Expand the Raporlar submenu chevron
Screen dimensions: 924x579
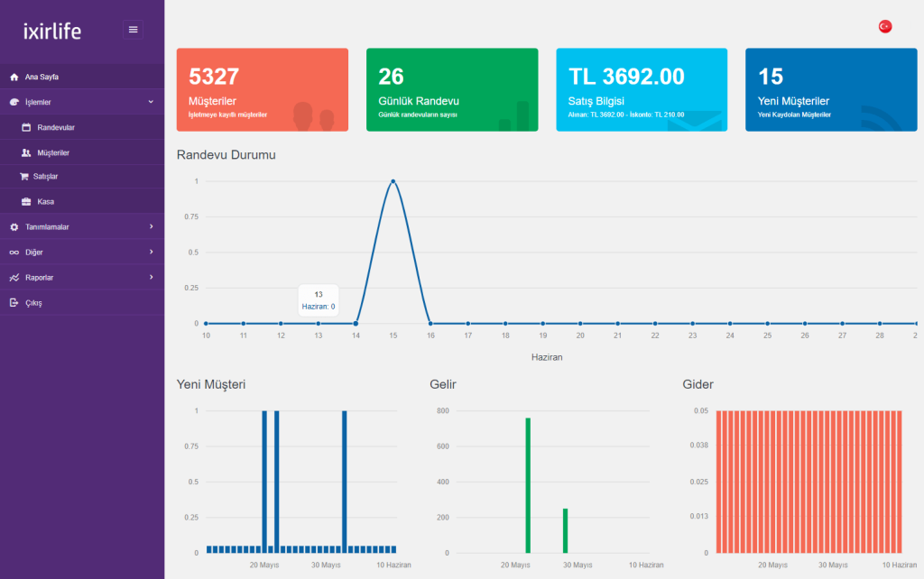coord(152,278)
